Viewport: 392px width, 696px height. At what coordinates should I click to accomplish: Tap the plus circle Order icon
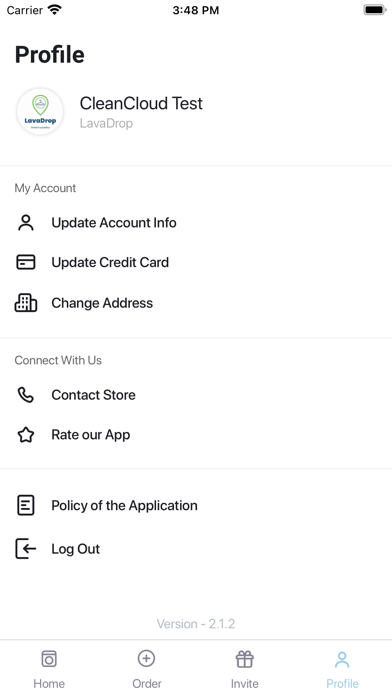click(147, 658)
